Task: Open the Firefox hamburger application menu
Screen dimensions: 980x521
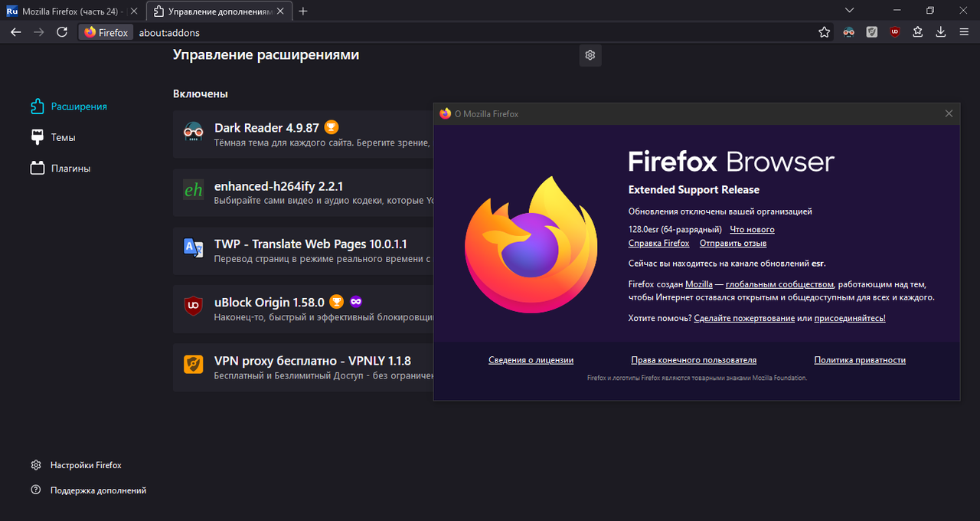Action: 964,32
